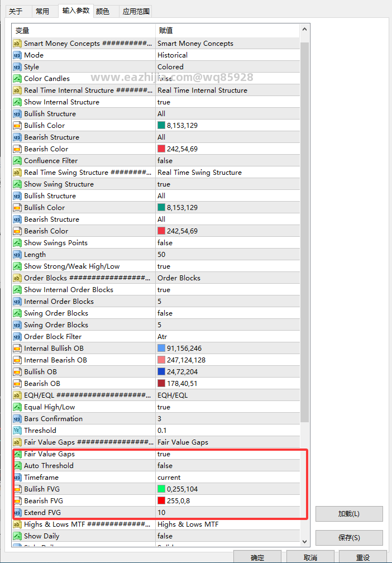
Task: Click the scrollbar down arrow
Action: coord(304,541)
